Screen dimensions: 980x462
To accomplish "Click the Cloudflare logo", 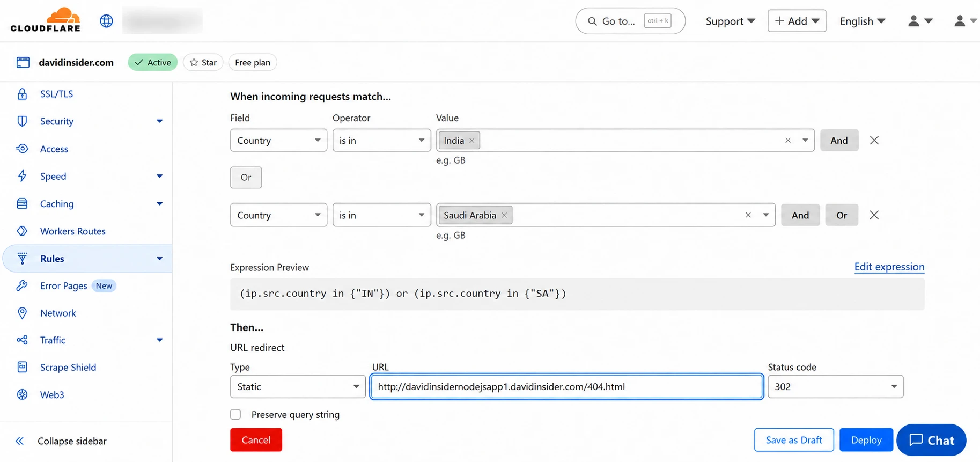I will tap(46, 20).
